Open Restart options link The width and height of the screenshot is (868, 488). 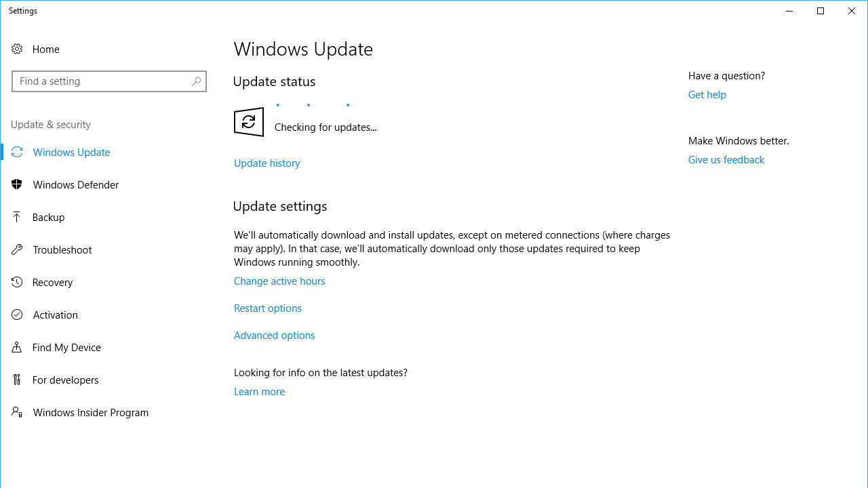click(268, 308)
